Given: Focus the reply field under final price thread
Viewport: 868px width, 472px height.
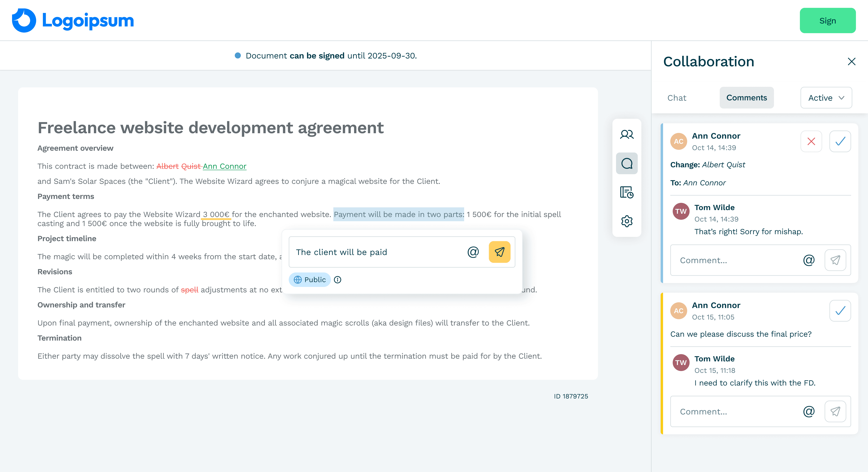Looking at the screenshot, I should click(x=735, y=411).
